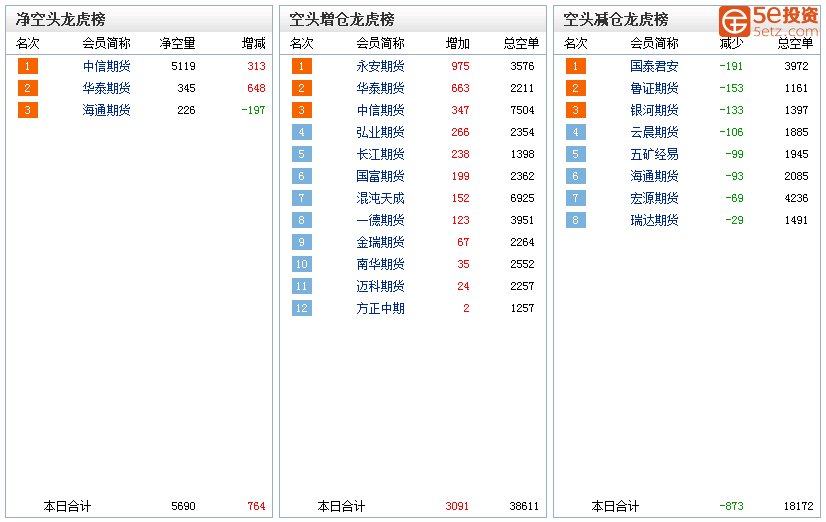Click the change value 648

256,88
